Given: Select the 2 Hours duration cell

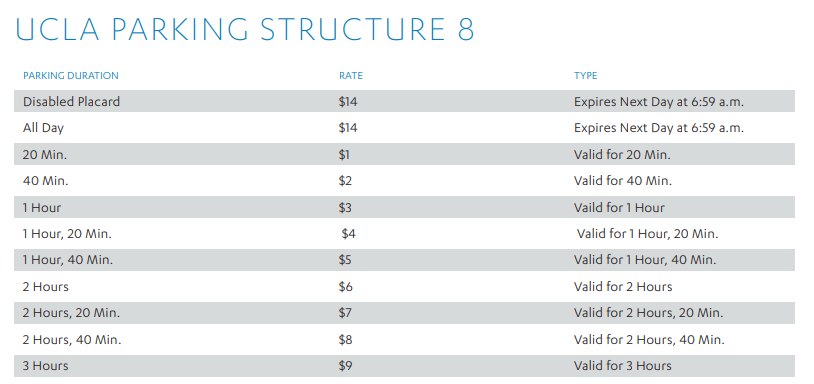Looking at the screenshot, I should (46, 287).
